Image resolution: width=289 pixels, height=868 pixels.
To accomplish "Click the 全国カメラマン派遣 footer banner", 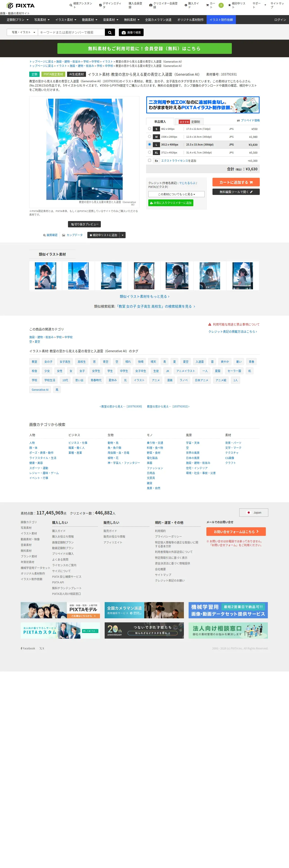I will pyautogui.click(x=144, y=610).
